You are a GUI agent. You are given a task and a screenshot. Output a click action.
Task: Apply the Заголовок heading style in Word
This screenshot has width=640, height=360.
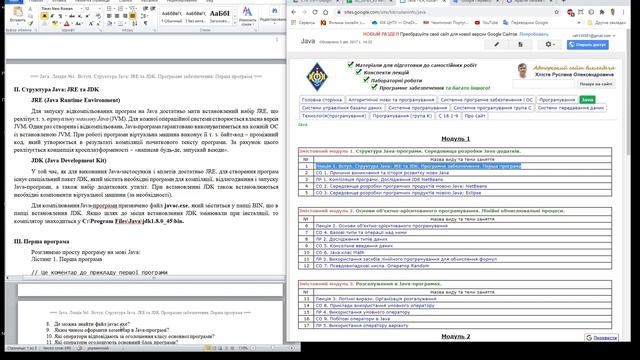tap(220, 16)
